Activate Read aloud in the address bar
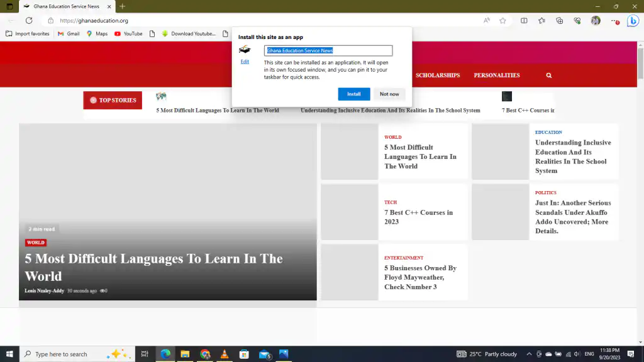Screen dimensions: 644x362 point(486,21)
